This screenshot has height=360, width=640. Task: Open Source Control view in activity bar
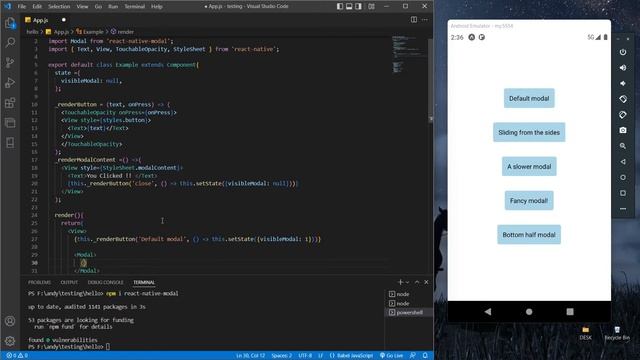pyautogui.click(x=10, y=62)
